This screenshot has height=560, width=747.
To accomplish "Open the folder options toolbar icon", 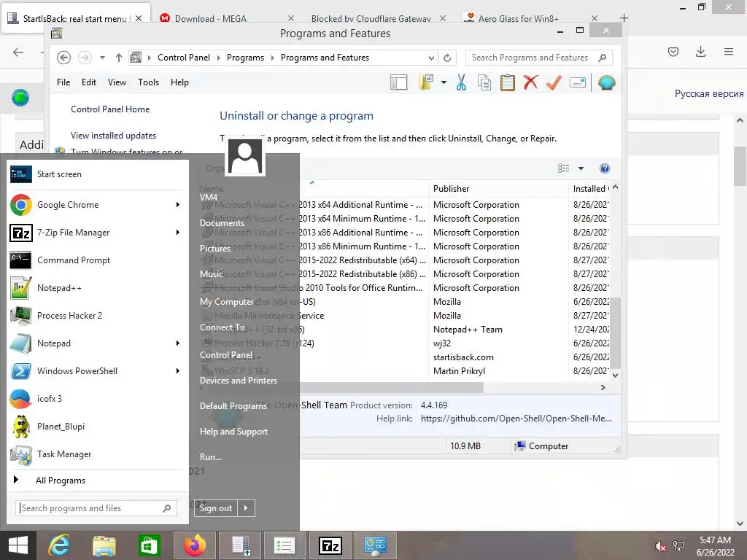I will [x=426, y=82].
